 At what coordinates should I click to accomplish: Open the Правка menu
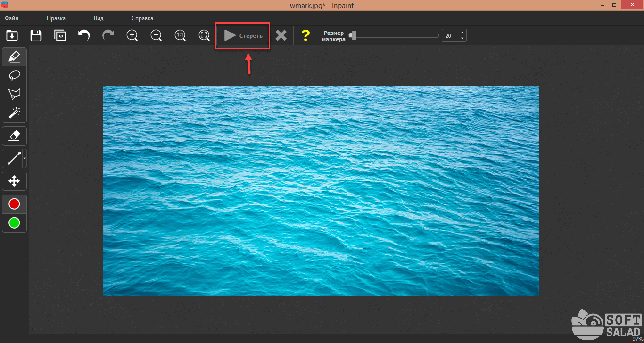[56, 18]
